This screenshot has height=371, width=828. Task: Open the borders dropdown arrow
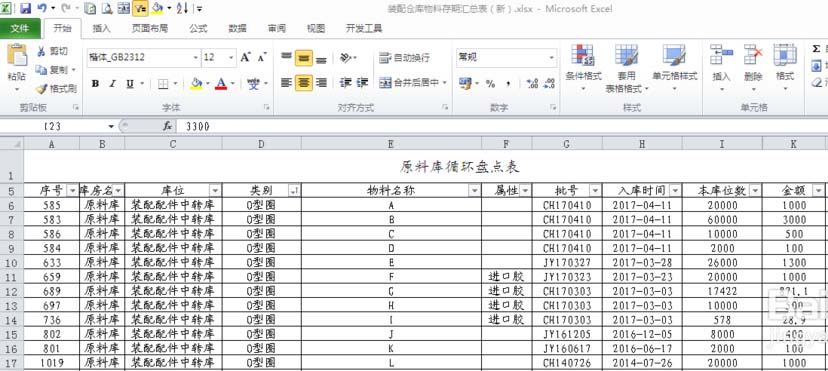pyautogui.click(x=176, y=84)
